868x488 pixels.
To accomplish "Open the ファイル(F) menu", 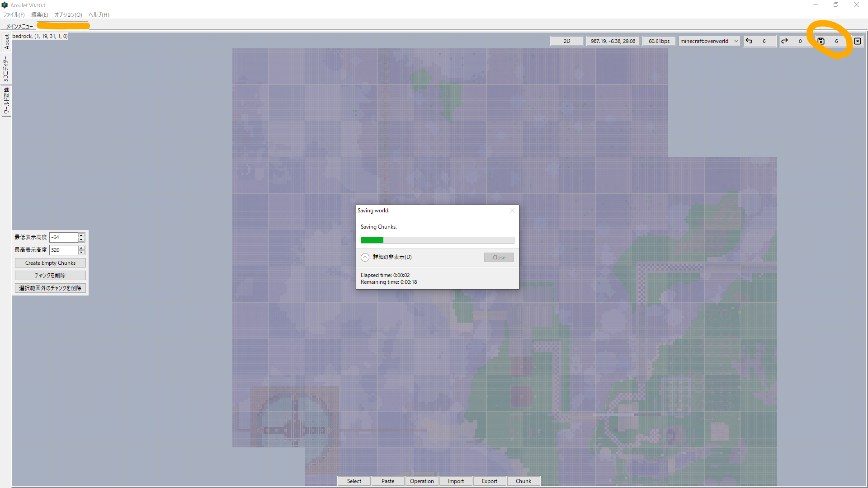I will [x=14, y=14].
